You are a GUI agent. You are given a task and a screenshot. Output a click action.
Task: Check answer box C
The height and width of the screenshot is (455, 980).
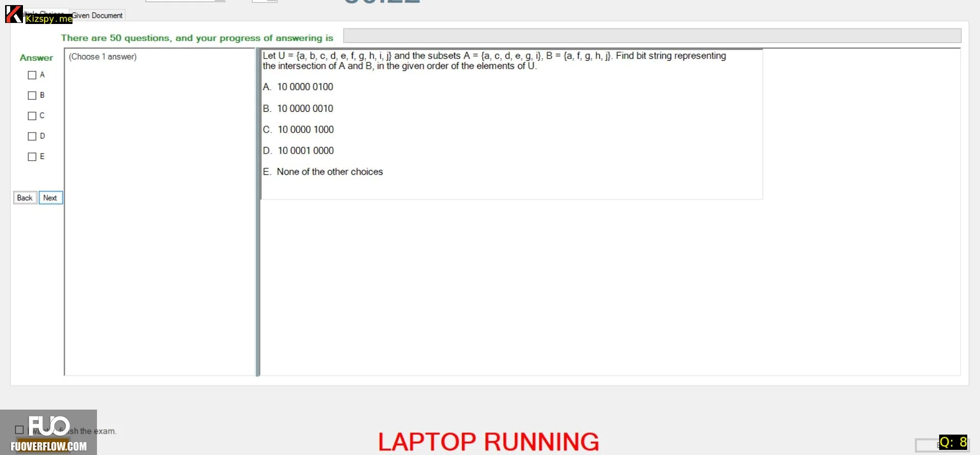click(x=32, y=116)
